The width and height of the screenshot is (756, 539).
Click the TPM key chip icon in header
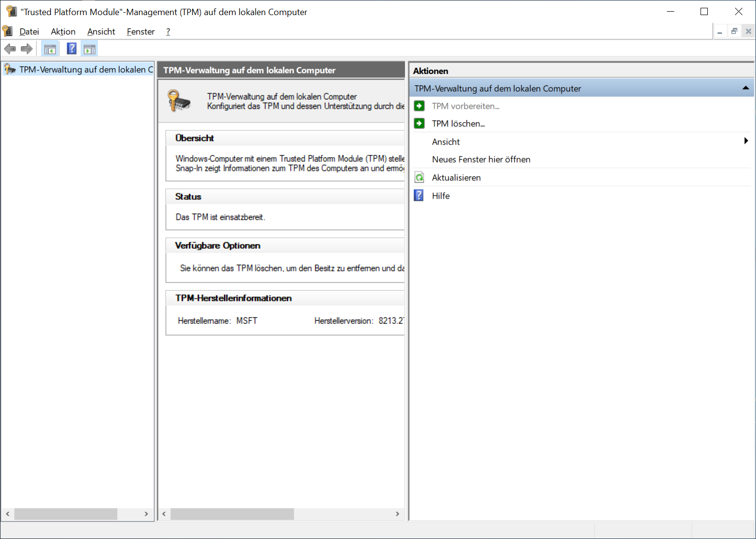tap(179, 101)
